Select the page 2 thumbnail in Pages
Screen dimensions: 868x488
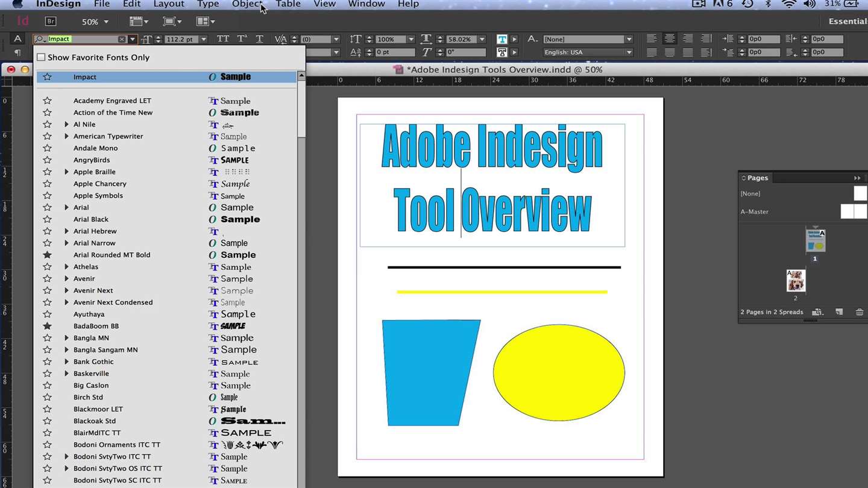pos(796,281)
